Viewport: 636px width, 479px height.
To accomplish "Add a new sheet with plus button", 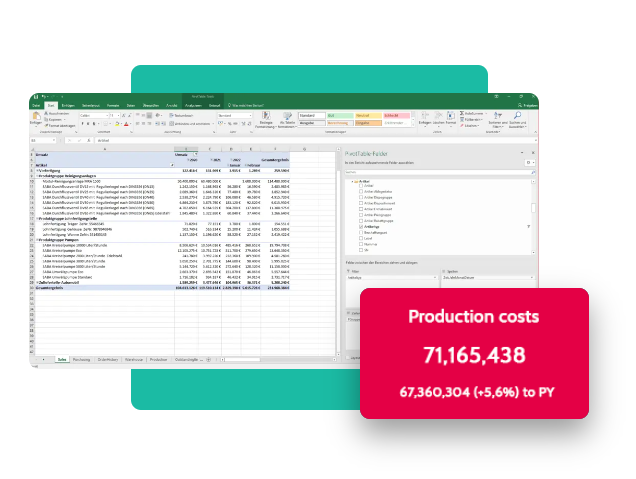I will (208, 360).
